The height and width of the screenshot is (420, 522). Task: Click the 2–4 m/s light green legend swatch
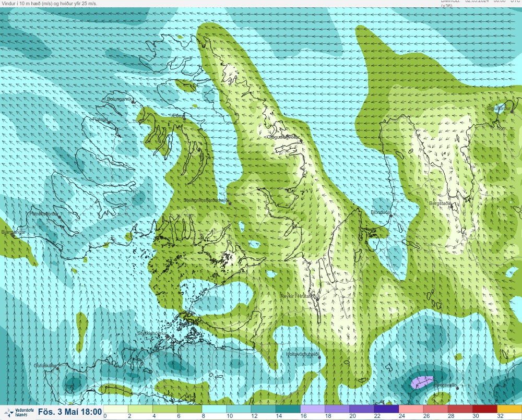coord(140,409)
